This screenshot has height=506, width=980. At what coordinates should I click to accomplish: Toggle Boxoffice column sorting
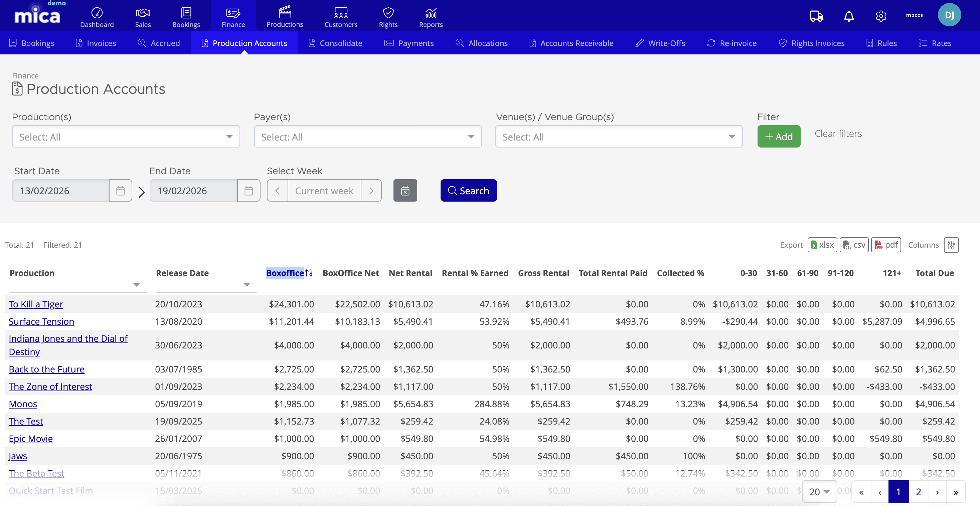point(289,273)
